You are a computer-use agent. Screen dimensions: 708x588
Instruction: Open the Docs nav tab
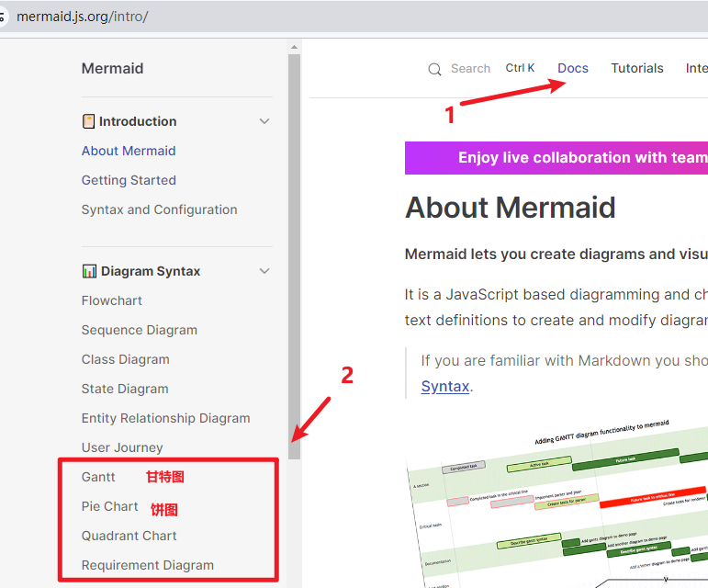(573, 68)
